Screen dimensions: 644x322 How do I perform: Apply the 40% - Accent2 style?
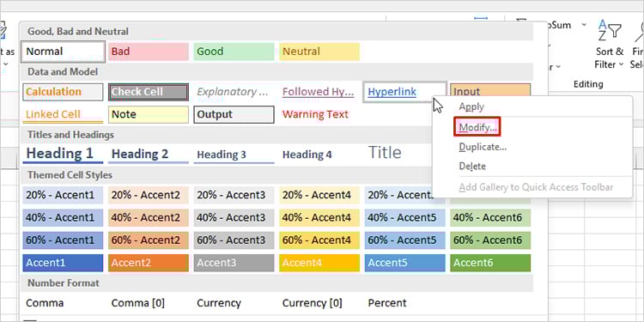149,218
